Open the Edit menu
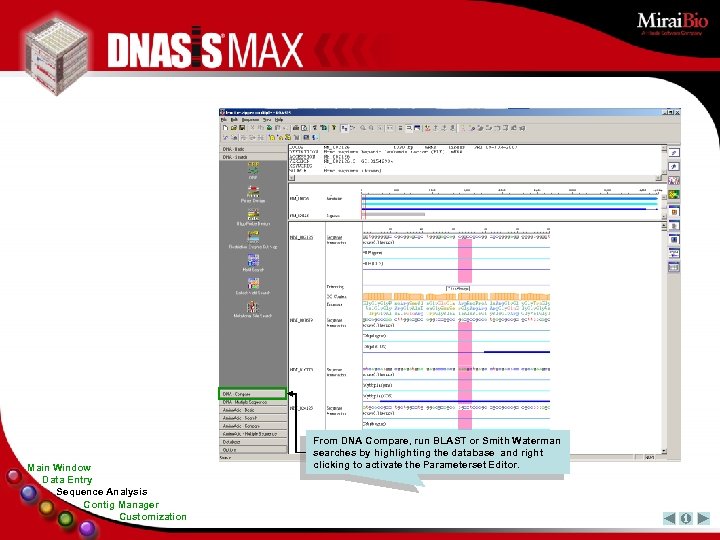This screenshot has width=720, height=540. [x=234, y=120]
